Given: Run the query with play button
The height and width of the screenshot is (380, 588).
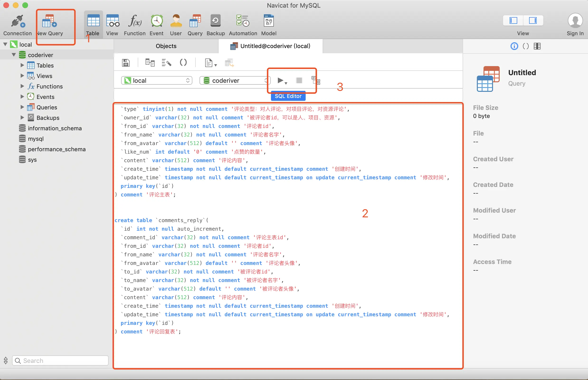Looking at the screenshot, I should (x=280, y=80).
